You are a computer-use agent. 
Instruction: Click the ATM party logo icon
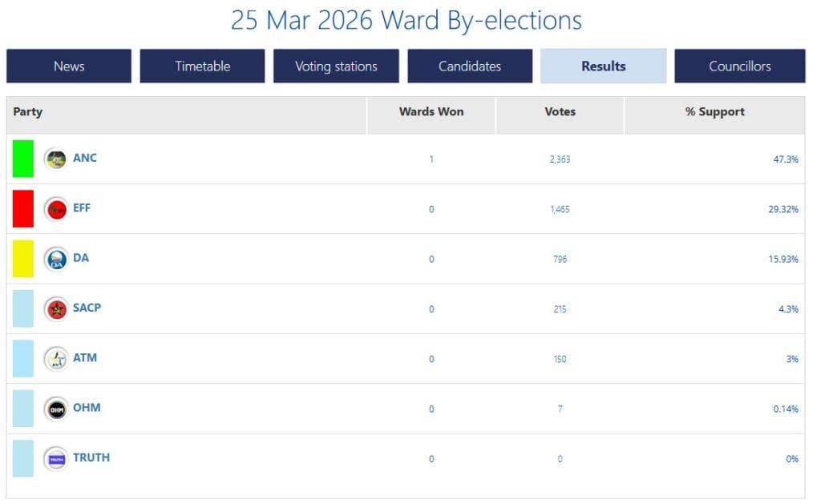coord(56,359)
